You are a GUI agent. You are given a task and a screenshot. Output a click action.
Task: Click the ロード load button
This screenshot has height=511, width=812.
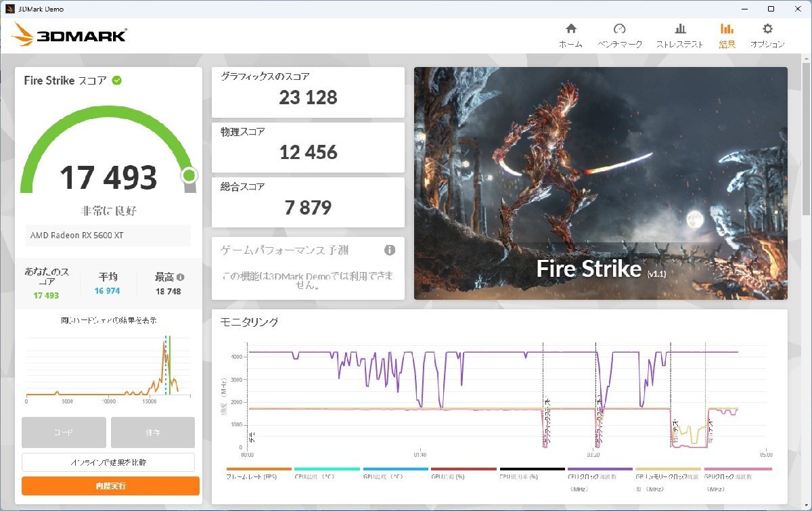[64, 432]
